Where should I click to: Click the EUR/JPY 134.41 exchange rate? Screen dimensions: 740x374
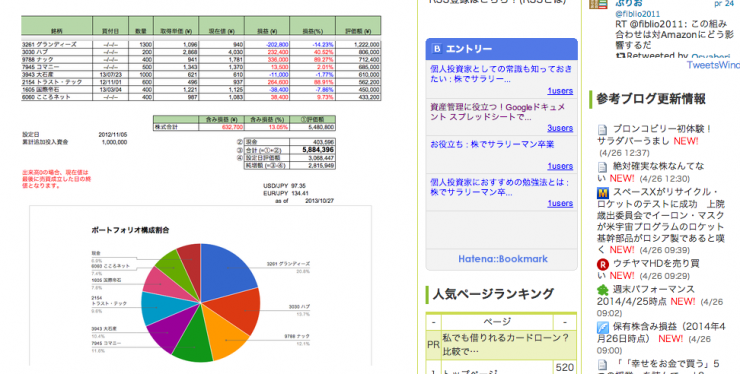286,193
